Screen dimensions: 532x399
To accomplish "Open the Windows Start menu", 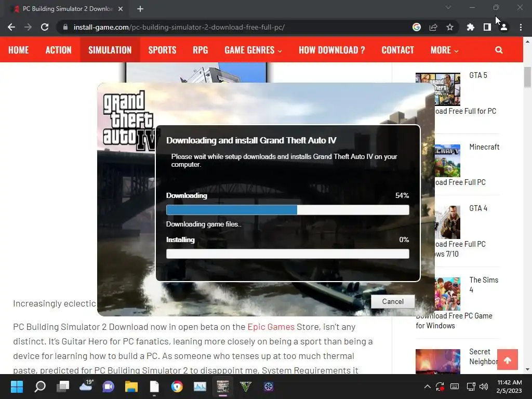I will 17,387.
